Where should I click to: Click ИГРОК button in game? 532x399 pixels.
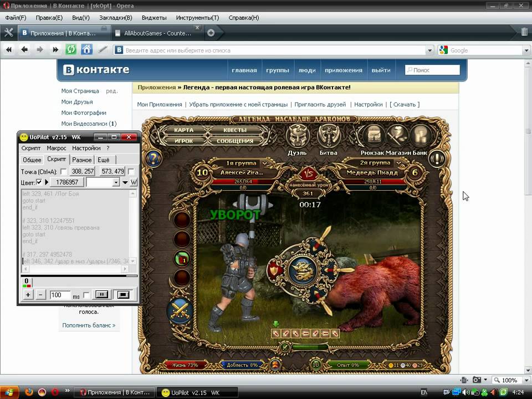pos(183,141)
